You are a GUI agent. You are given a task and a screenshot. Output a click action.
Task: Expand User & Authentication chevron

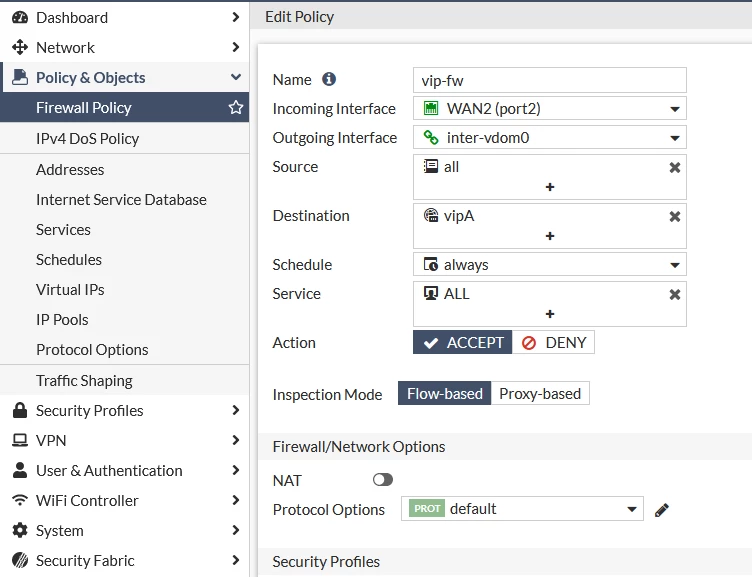(x=235, y=470)
